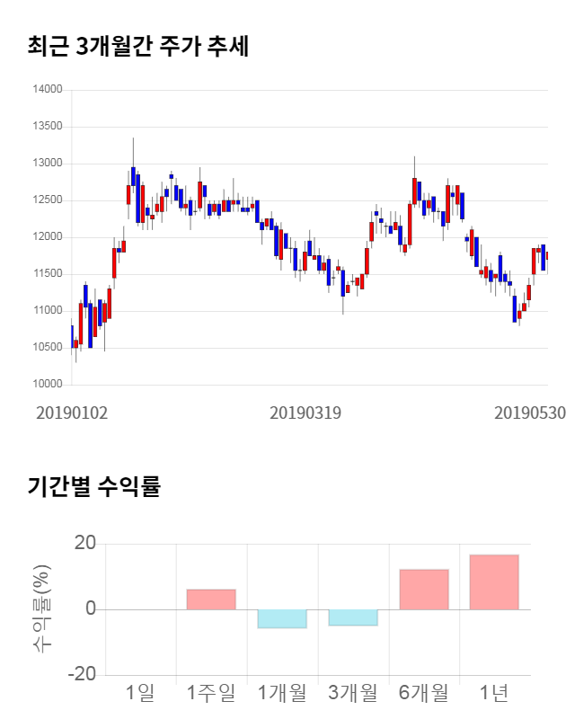575x728 pixels.
Task: Click the '수익률(%)' vertical axis title
Action: coord(42,608)
